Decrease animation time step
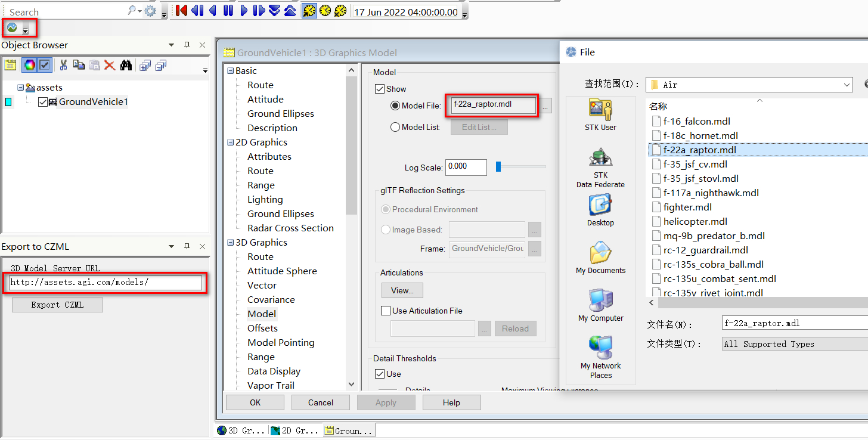The height and width of the screenshot is (440, 868). tap(274, 11)
